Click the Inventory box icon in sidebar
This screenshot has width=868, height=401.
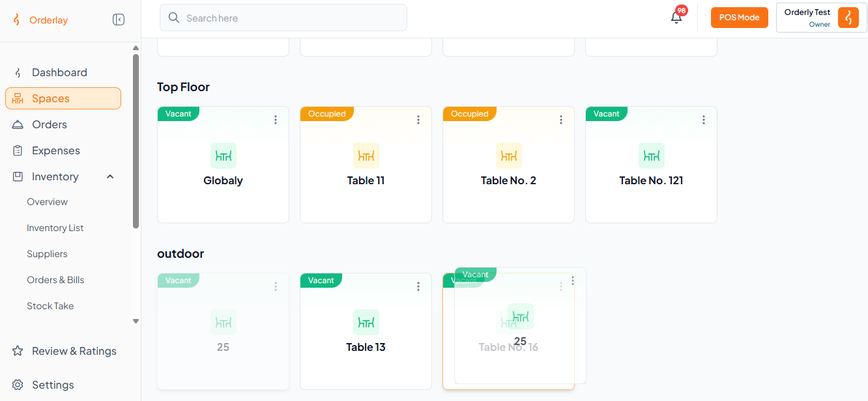click(x=18, y=176)
